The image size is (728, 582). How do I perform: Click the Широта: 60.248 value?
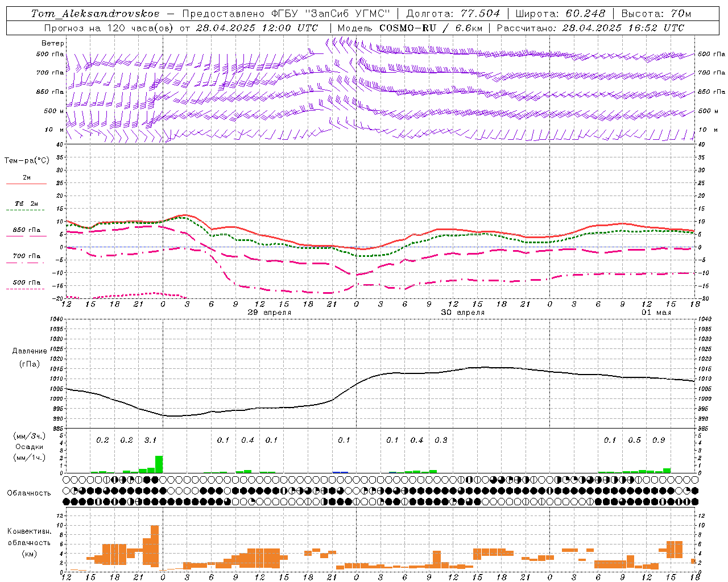(x=560, y=14)
